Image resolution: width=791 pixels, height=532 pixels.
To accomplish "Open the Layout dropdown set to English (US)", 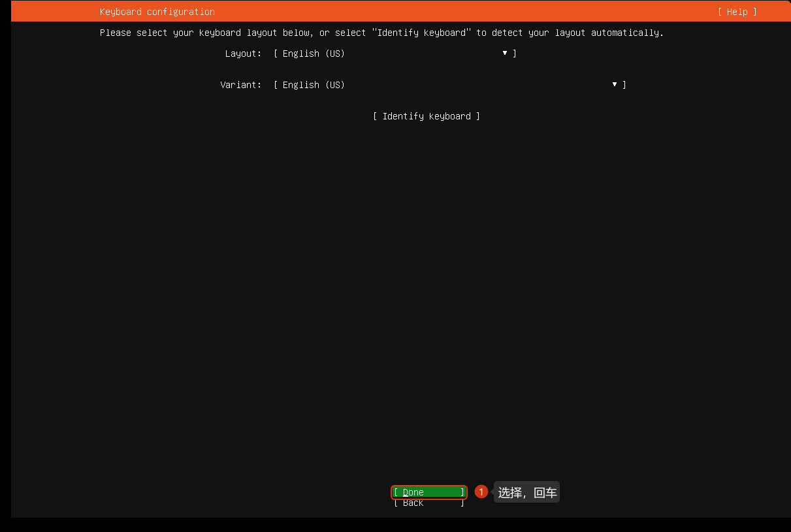I will [x=395, y=54].
